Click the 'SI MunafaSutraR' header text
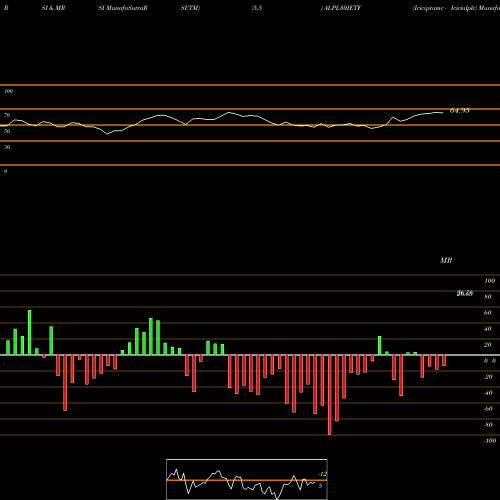Viewport: 500px width, 500px height. tap(123, 8)
